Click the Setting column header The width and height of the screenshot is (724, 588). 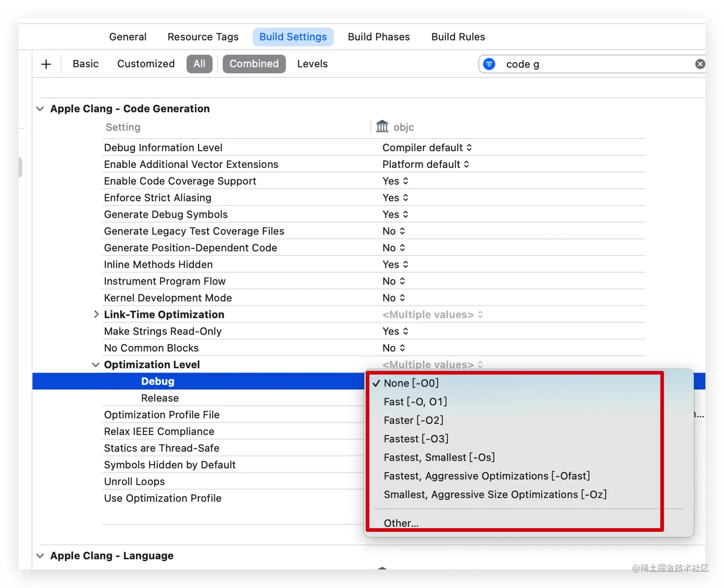click(123, 127)
